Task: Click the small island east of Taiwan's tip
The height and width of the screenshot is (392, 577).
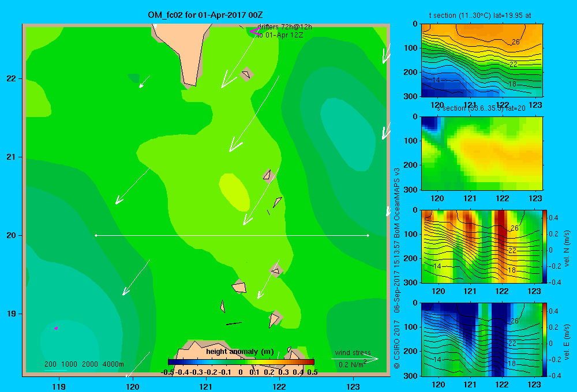Action: point(246,74)
